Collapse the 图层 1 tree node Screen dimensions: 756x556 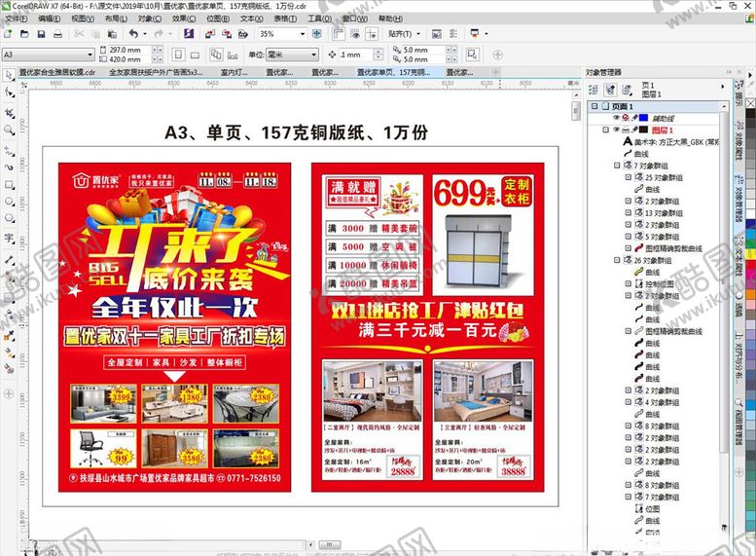click(x=605, y=130)
